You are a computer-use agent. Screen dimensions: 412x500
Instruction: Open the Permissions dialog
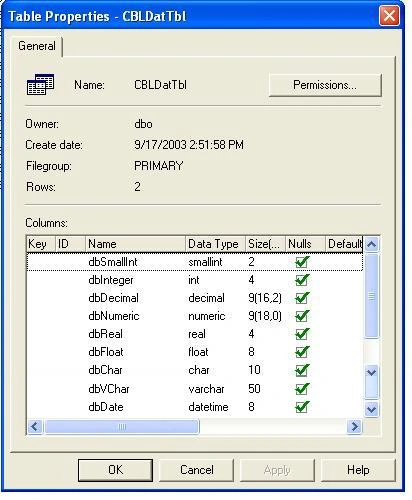pos(325,85)
